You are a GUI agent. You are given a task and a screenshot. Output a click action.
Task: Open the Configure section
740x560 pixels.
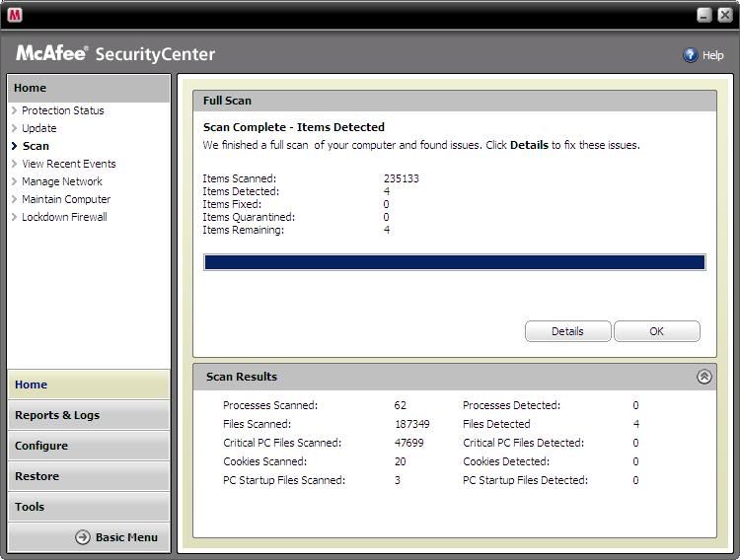pos(89,446)
